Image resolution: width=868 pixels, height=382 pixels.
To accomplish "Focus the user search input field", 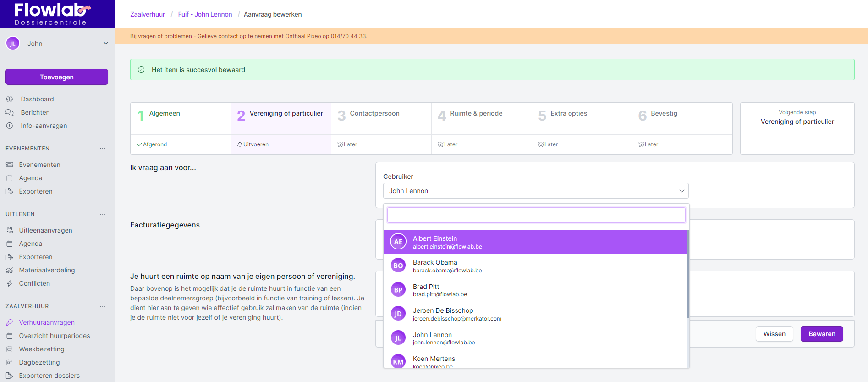I will click(x=536, y=215).
